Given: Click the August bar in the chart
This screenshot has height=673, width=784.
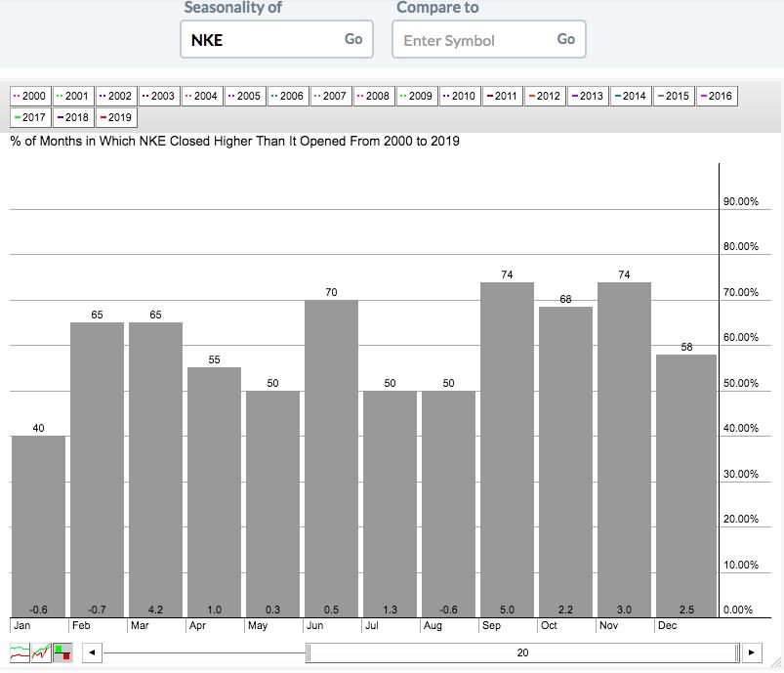Looking at the screenshot, I should (x=448, y=504).
